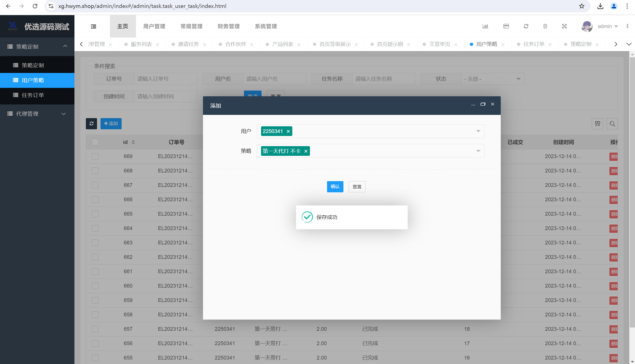Viewport: 635px width, 364px height.
Task: Select the checkbox for row id 657
Action: (x=95, y=329)
